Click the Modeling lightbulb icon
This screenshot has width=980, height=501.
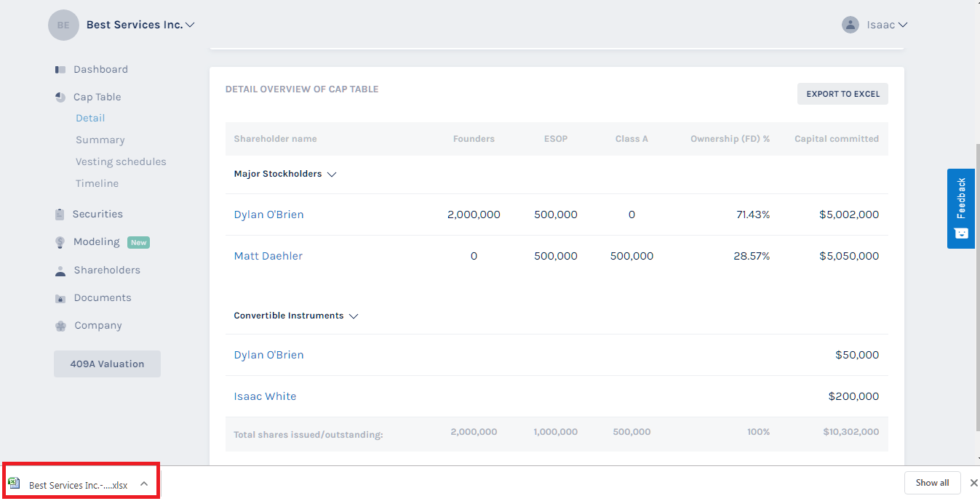click(60, 243)
